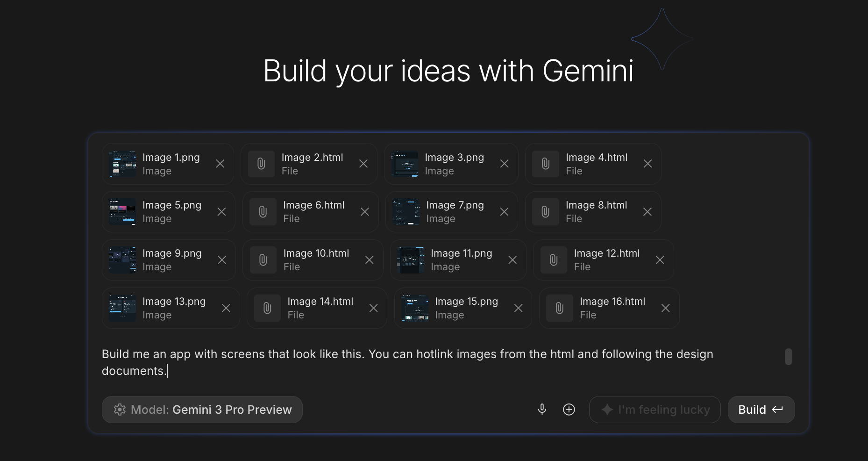
Task: Click the Image 7.png thumbnail preview
Action: point(405,211)
